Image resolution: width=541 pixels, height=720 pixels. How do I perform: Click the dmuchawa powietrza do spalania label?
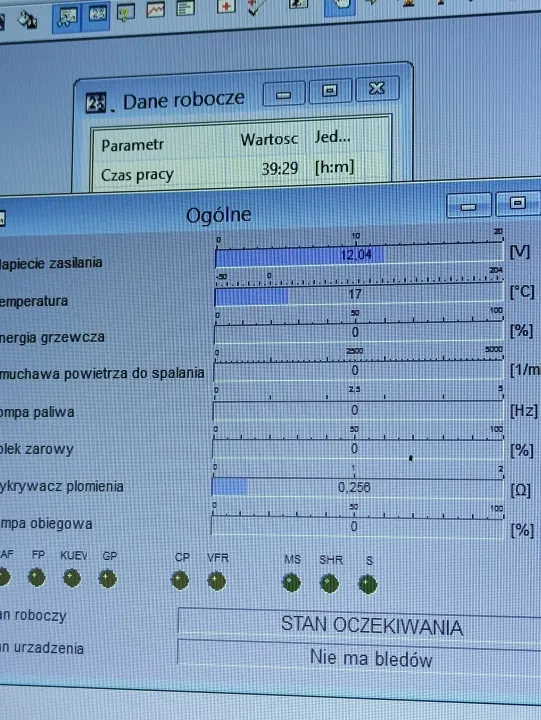[x=102, y=373]
